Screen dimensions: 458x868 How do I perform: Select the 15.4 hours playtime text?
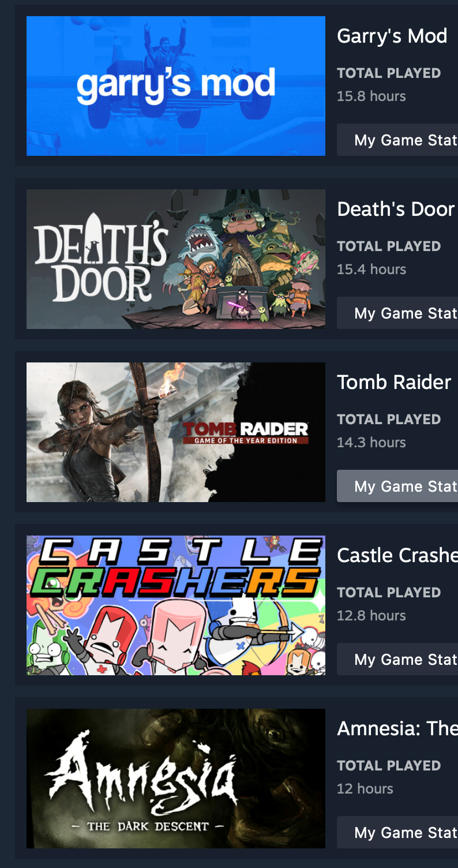371,270
